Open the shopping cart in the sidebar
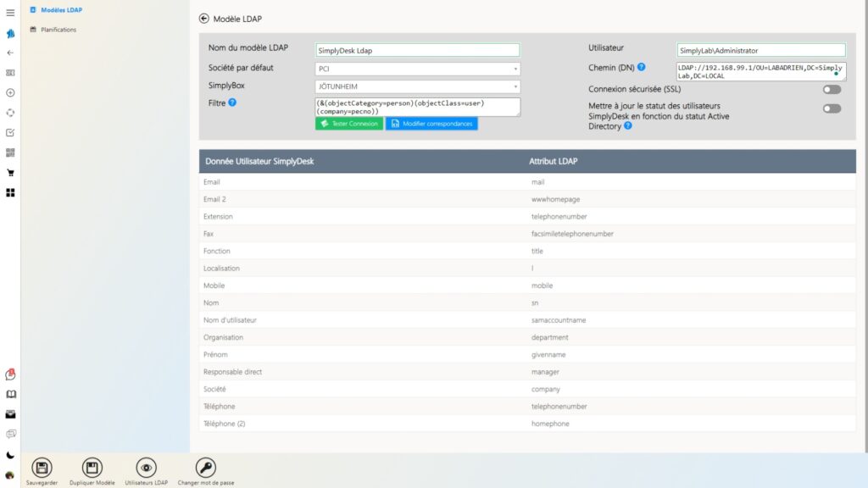The width and height of the screenshot is (868, 488). (10, 172)
